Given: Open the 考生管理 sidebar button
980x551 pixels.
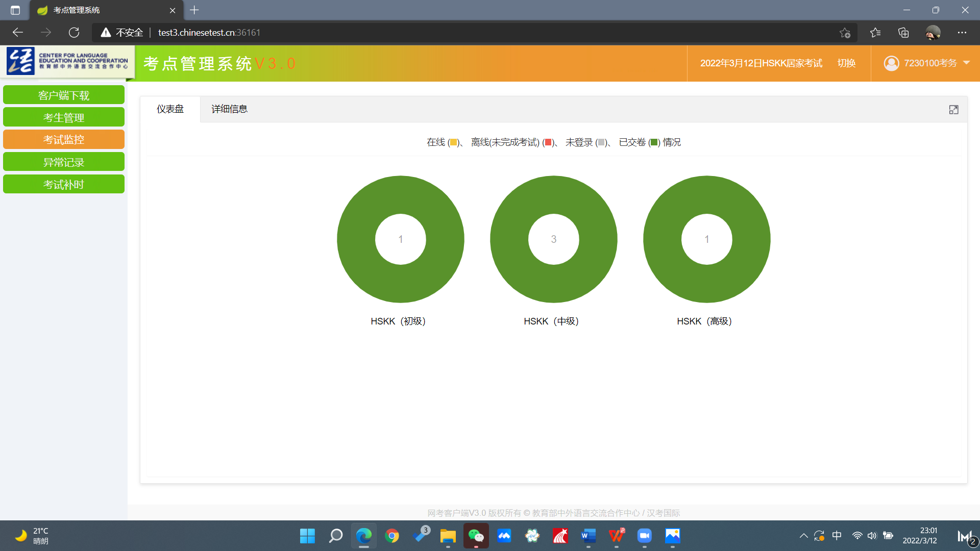Looking at the screenshot, I should coord(64,117).
